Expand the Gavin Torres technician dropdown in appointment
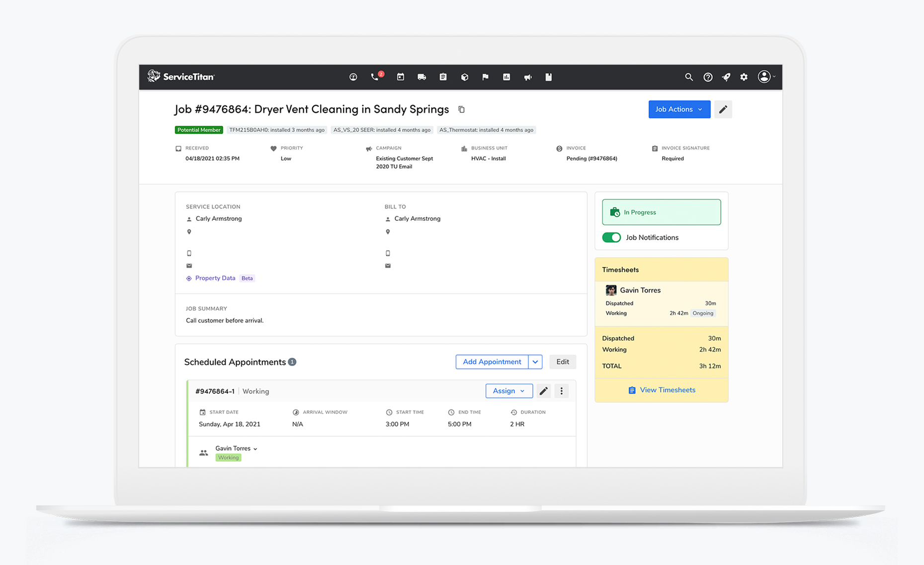The height and width of the screenshot is (565, 924). [237, 449]
